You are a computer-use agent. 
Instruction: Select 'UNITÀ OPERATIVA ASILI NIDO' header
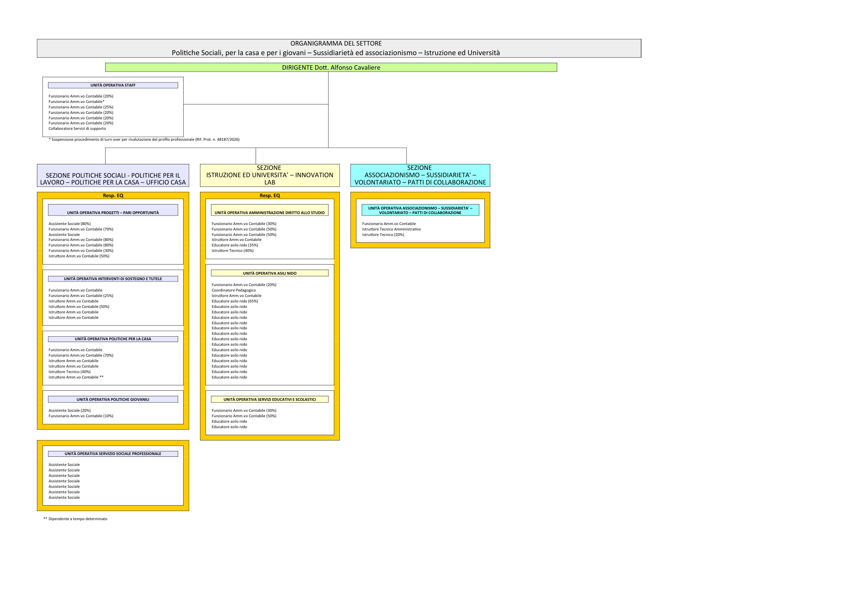tap(270, 273)
